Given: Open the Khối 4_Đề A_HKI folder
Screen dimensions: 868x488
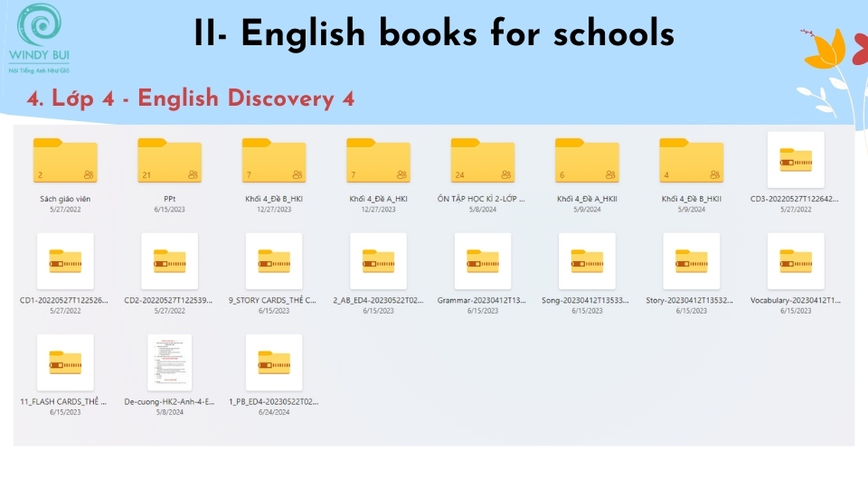Looking at the screenshot, I should 378,161.
